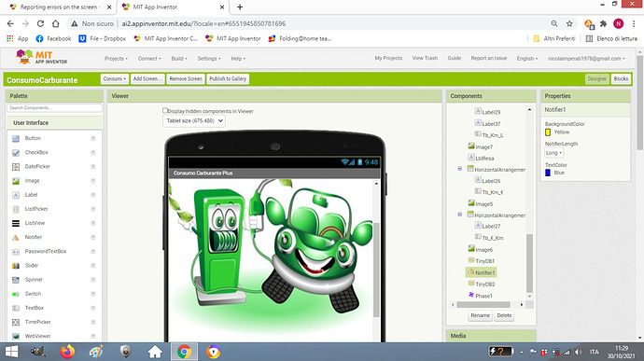Select the Switch palette icon
The image size is (644, 361).
[x=16, y=294]
